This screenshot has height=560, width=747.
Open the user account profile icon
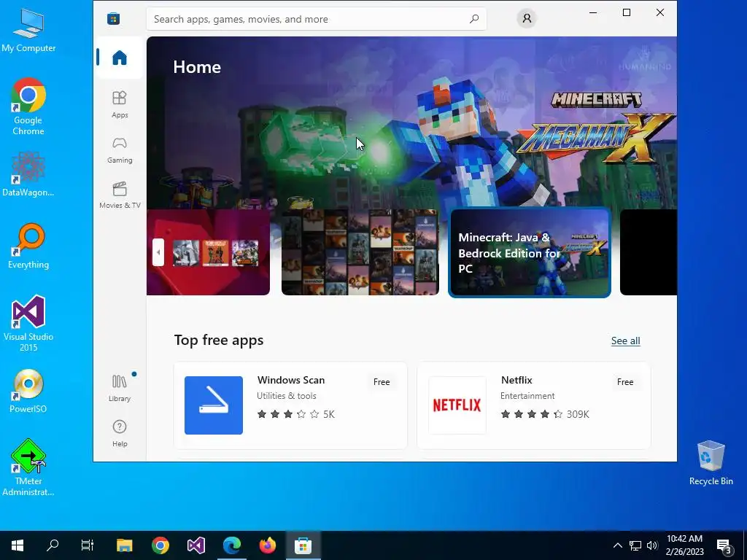pos(527,18)
